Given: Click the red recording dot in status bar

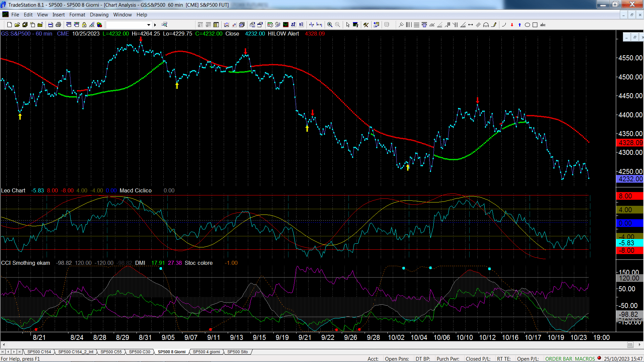Looking at the screenshot, I should coord(599,358).
